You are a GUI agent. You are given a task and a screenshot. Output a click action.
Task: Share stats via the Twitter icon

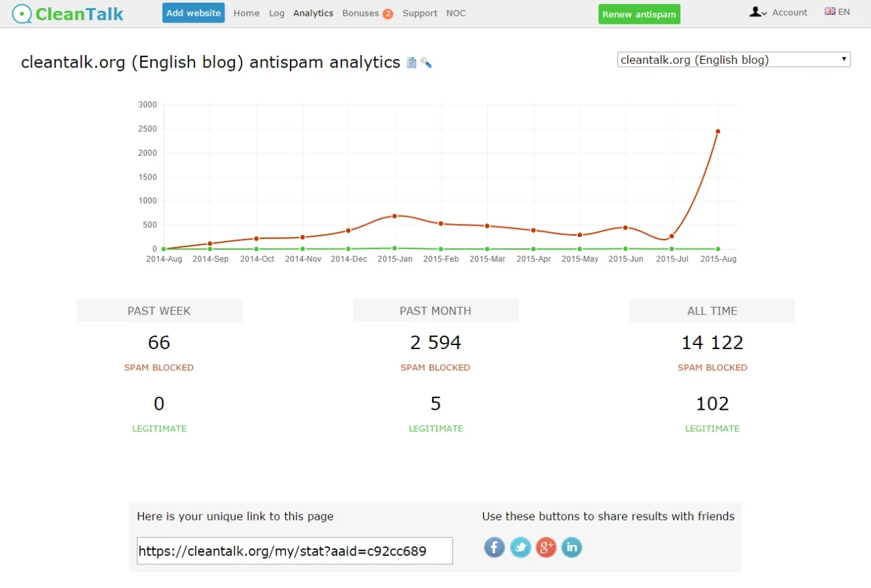click(x=520, y=547)
